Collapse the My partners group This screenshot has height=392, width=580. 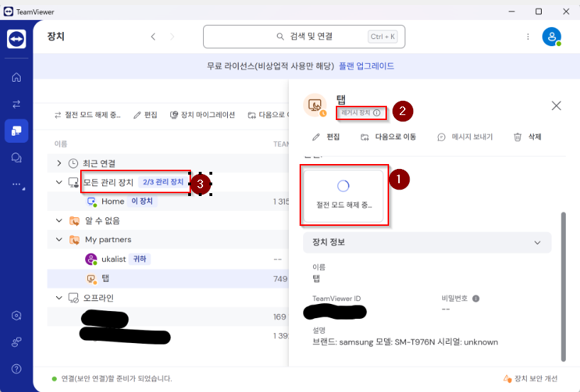pyautogui.click(x=59, y=239)
